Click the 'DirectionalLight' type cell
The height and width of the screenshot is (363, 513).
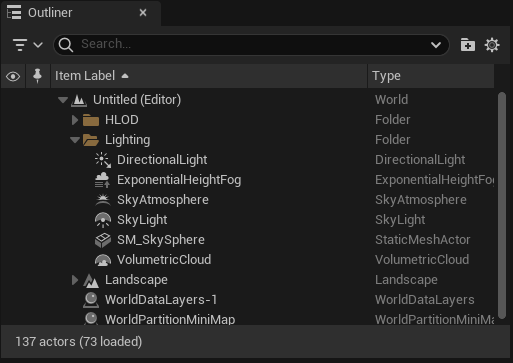420,160
